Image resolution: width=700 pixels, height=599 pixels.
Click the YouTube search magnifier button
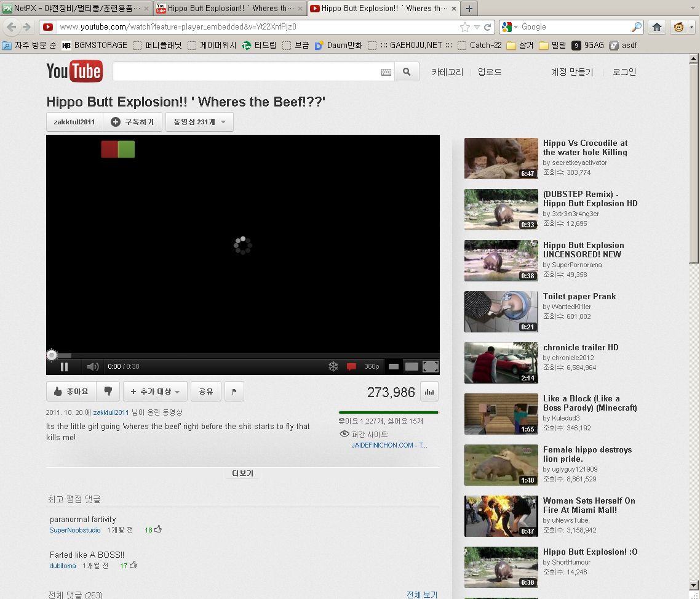[407, 72]
